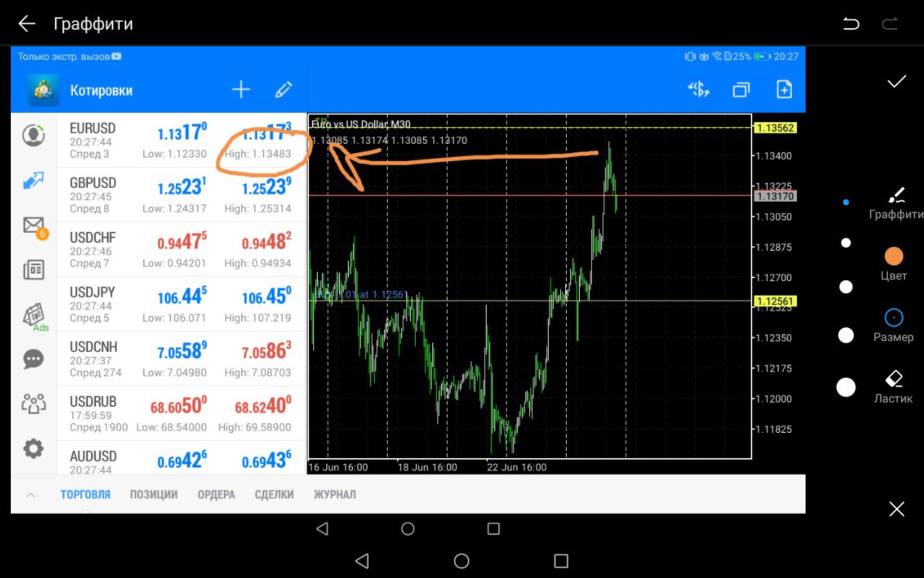Select the USDCNH quote row
The image size is (924, 578).
pyautogui.click(x=181, y=359)
